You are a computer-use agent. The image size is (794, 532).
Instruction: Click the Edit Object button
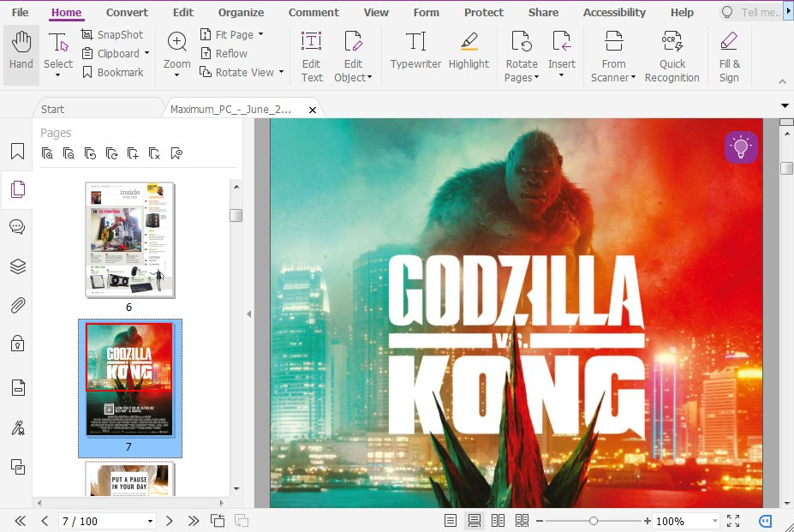[353, 54]
